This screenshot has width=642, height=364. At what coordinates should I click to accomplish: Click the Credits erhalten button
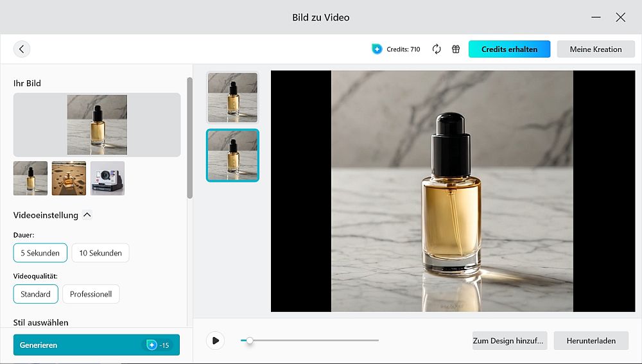click(x=509, y=49)
